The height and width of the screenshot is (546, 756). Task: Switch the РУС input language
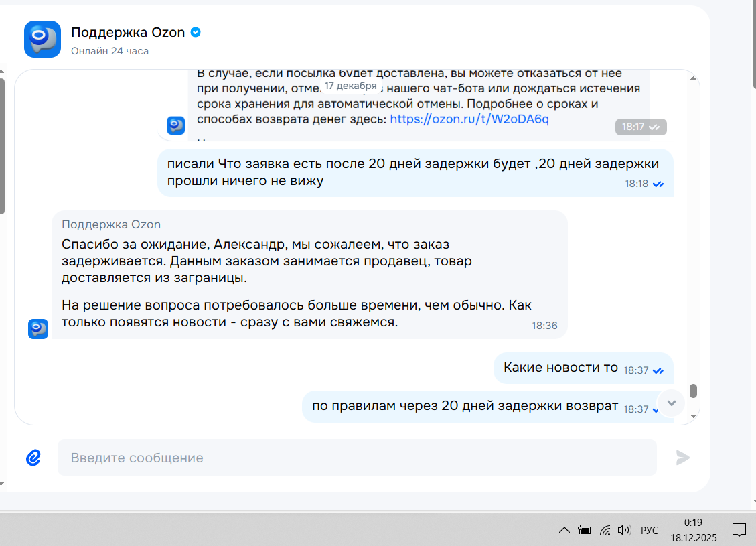pyautogui.click(x=649, y=531)
